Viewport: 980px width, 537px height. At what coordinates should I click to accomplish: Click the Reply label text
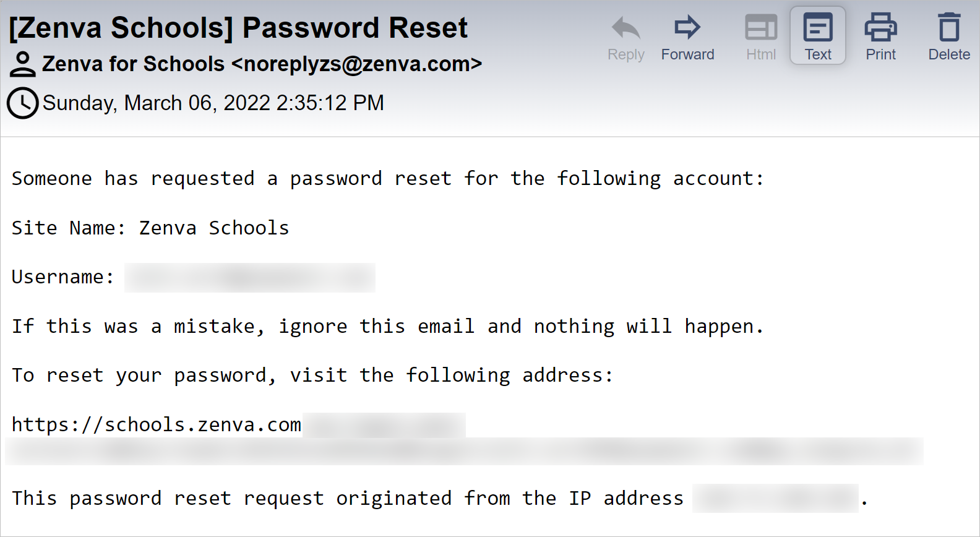tap(626, 55)
